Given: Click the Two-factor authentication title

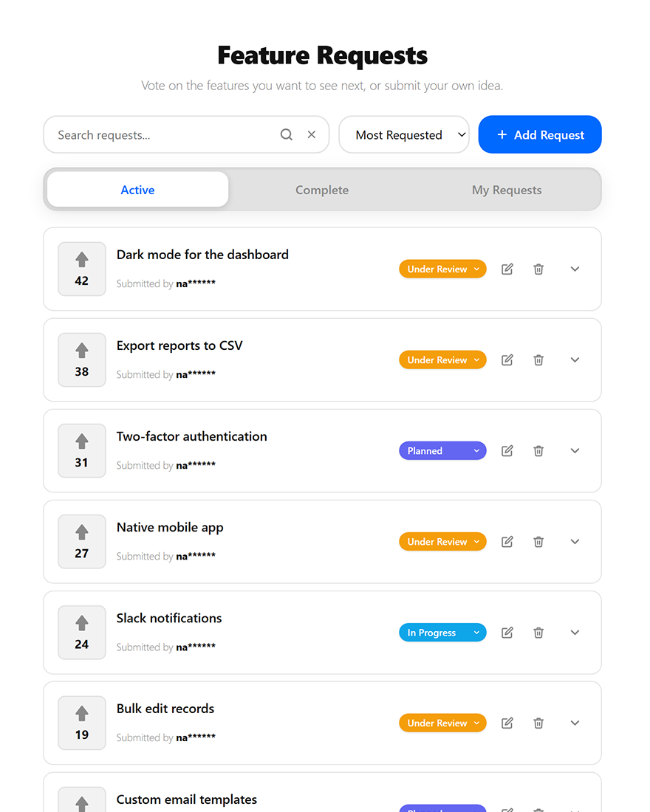Looking at the screenshot, I should click(x=192, y=436).
